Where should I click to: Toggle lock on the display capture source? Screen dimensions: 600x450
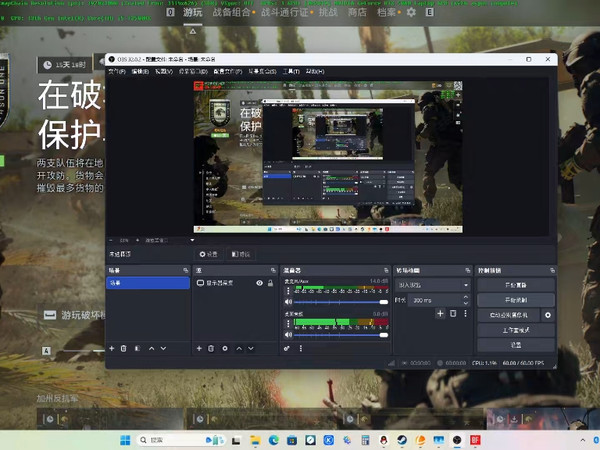(x=271, y=283)
